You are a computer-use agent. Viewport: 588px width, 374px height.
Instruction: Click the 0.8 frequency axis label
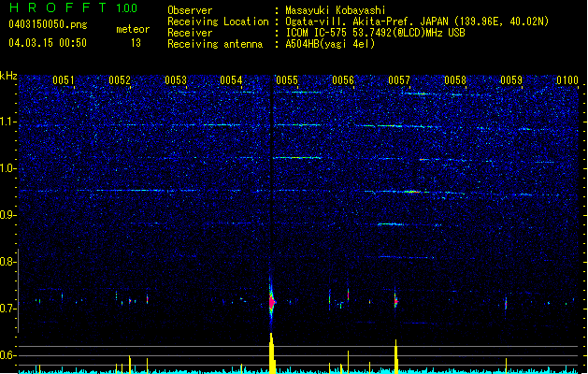pyautogui.click(x=8, y=262)
